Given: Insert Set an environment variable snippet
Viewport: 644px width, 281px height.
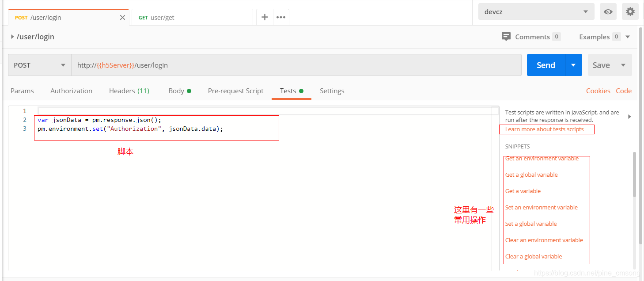Looking at the screenshot, I should (542, 207).
